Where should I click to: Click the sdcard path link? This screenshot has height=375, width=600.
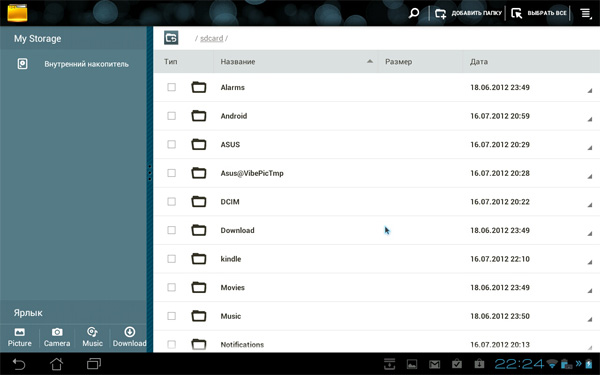(211, 38)
